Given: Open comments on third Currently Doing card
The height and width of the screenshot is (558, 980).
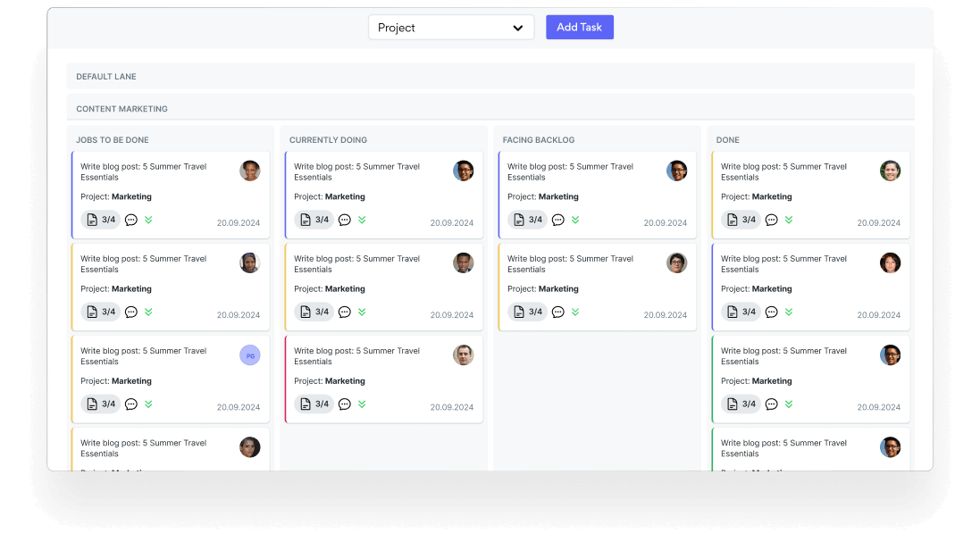Looking at the screenshot, I should (344, 404).
